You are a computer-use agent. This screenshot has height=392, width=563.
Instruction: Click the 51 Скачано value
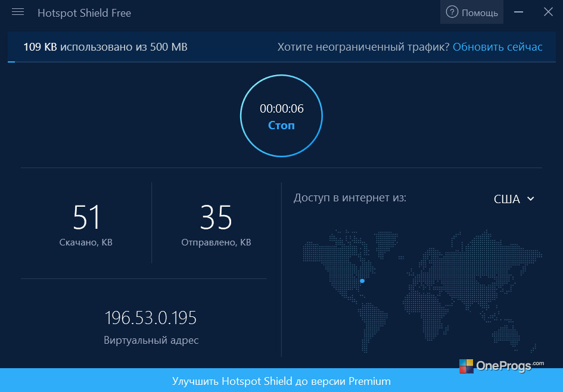click(x=86, y=217)
